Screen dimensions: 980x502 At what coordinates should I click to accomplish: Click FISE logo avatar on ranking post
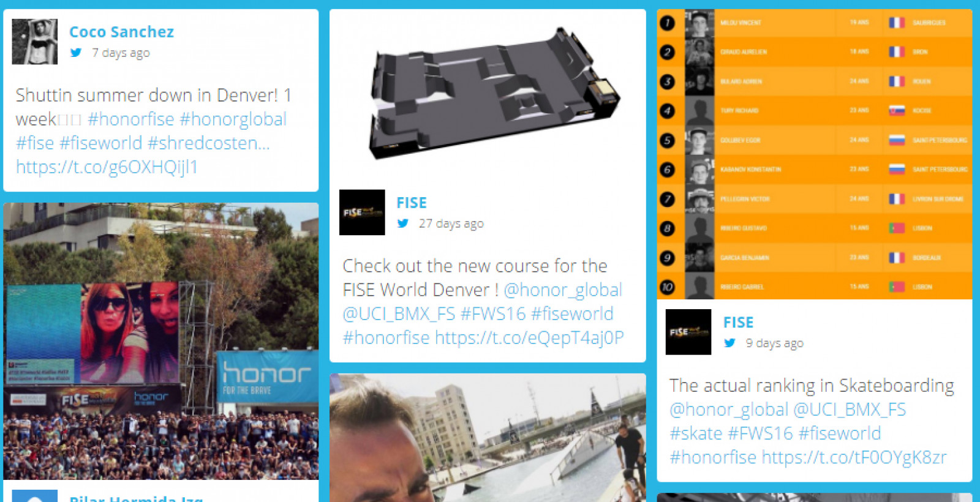[688, 332]
